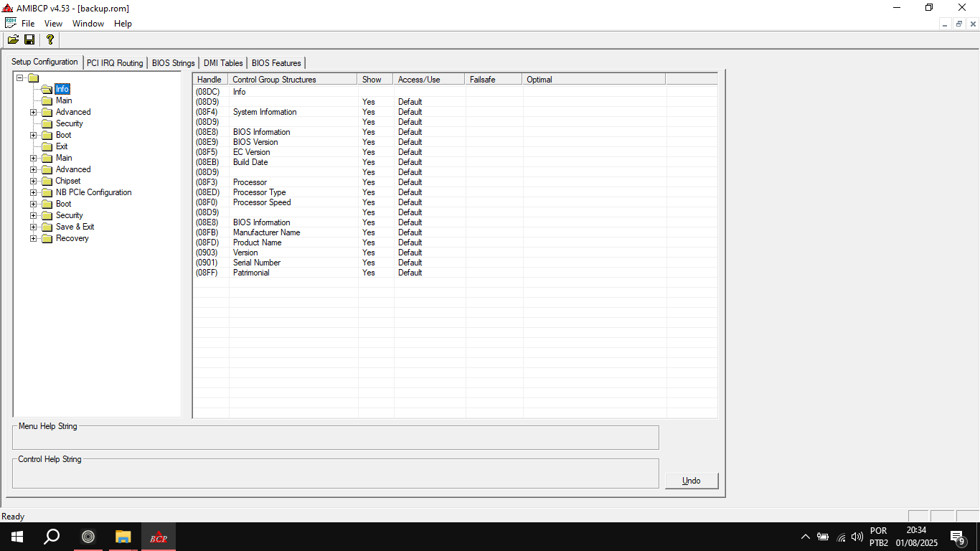Expand the NB PCIe Configuration node
Screen dimensions: 980x551
pyautogui.click(x=33, y=192)
